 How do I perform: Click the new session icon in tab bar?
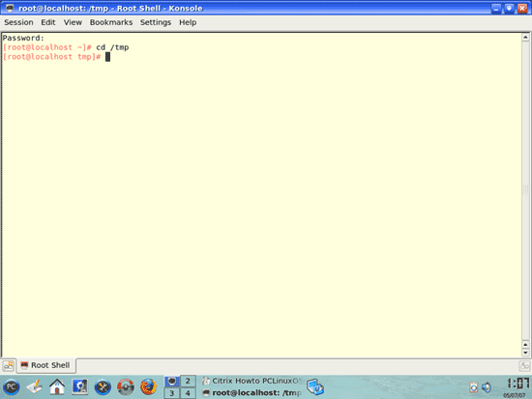click(9, 366)
